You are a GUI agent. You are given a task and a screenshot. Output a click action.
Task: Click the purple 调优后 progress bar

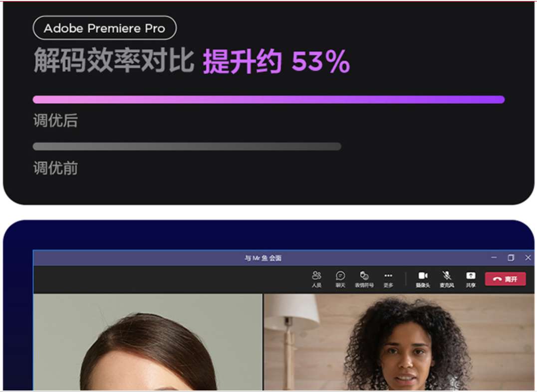tap(268, 100)
